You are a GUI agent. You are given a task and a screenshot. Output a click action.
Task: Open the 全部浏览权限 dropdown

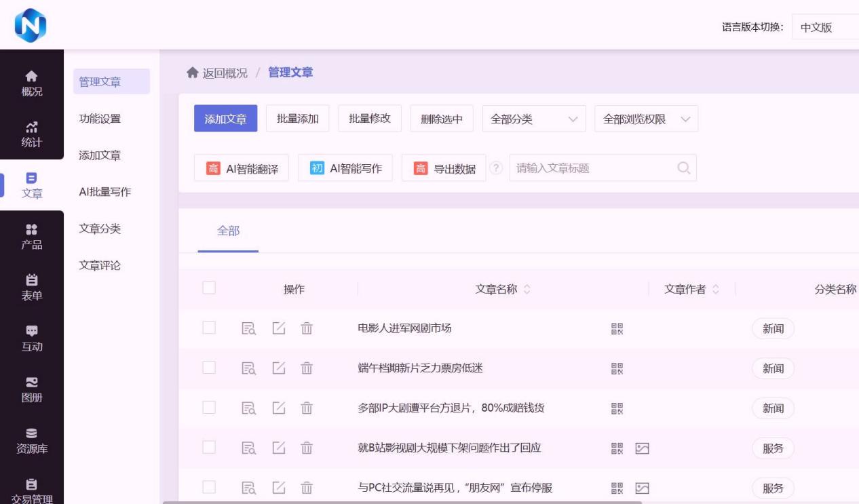[x=645, y=119]
